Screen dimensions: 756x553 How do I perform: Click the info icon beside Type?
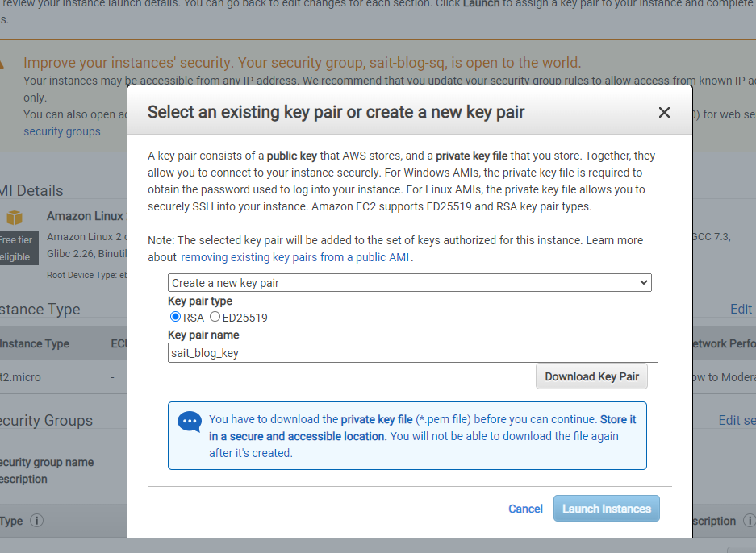pyautogui.click(x=36, y=521)
